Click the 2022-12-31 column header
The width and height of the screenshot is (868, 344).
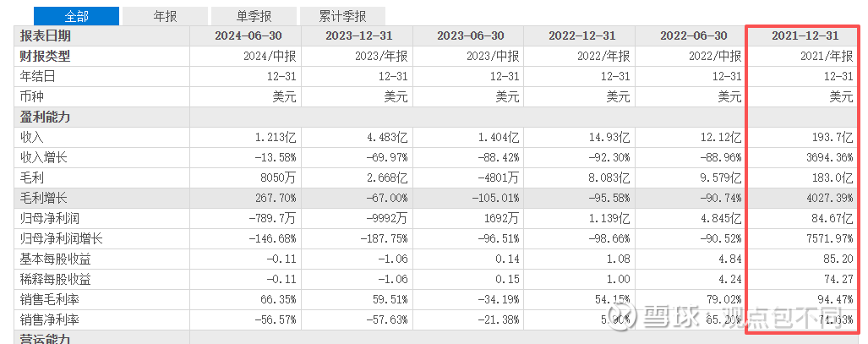click(x=579, y=36)
